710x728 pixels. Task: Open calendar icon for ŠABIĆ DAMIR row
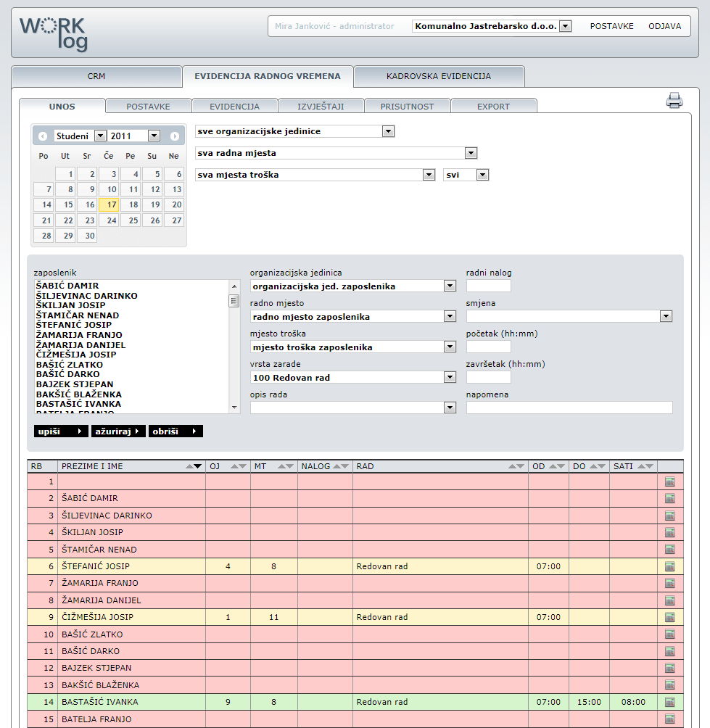coord(669,499)
